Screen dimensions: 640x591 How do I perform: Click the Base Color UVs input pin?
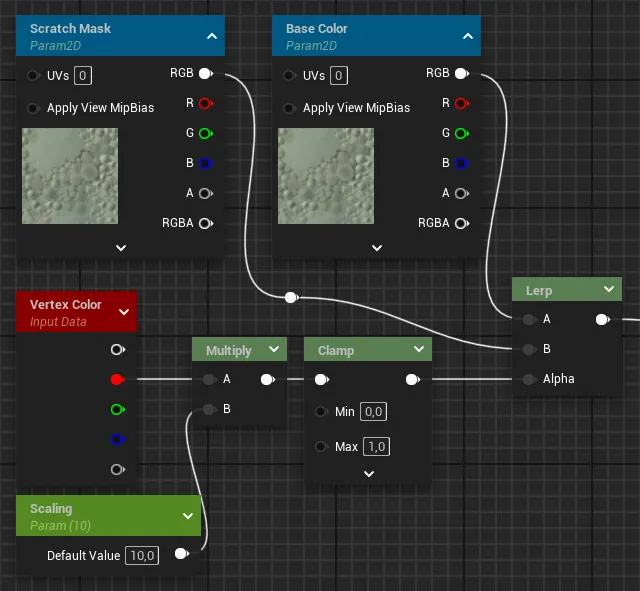[289, 76]
